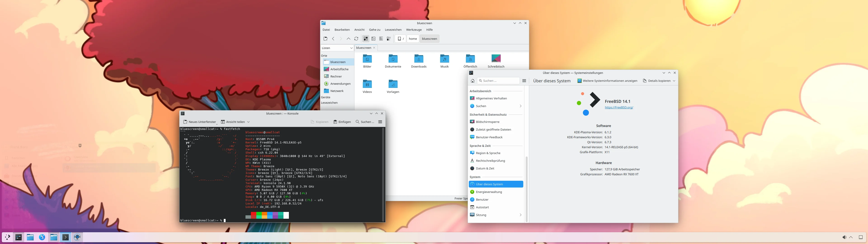Click the System Settings icon in the taskbar
The width and height of the screenshot is (868, 244).
(19, 237)
